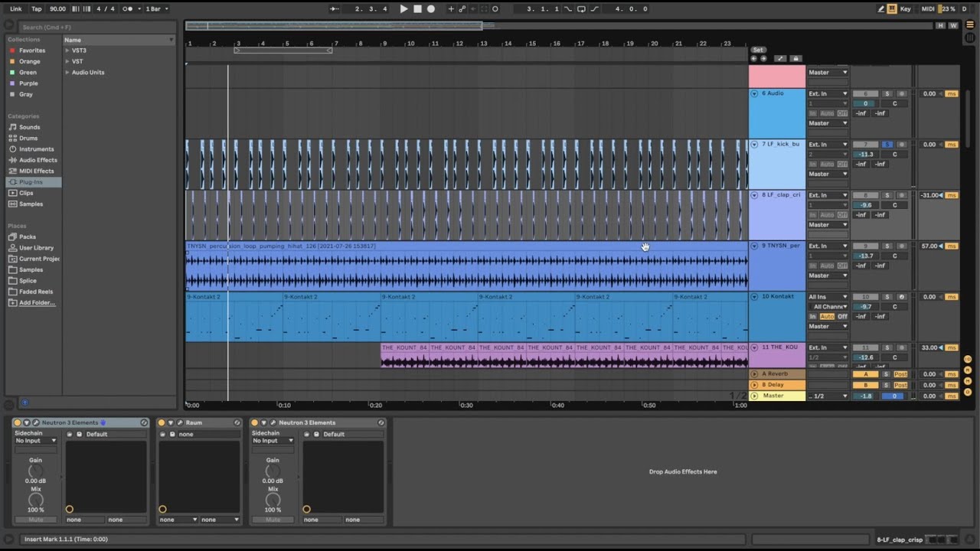Click the Stop transport button
This screenshot has width=980, height=551.
coord(417,9)
